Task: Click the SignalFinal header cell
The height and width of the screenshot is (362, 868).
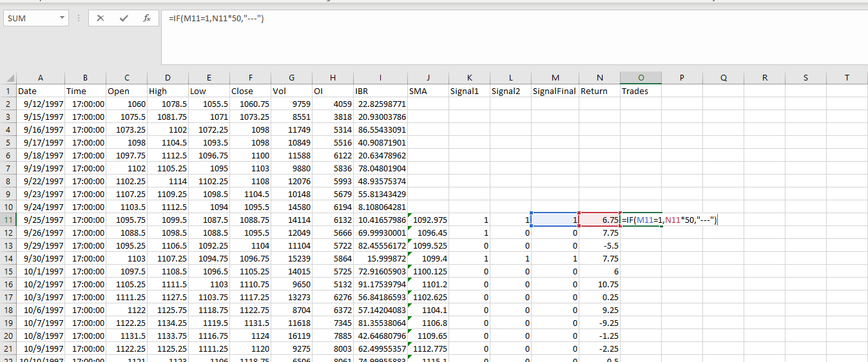Action: pyautogui.click(x=554, y=91)
